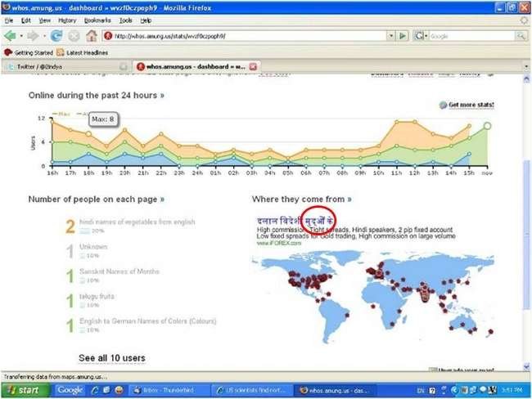
Task: Click the Windows Start button
Action: pos(25,390)
